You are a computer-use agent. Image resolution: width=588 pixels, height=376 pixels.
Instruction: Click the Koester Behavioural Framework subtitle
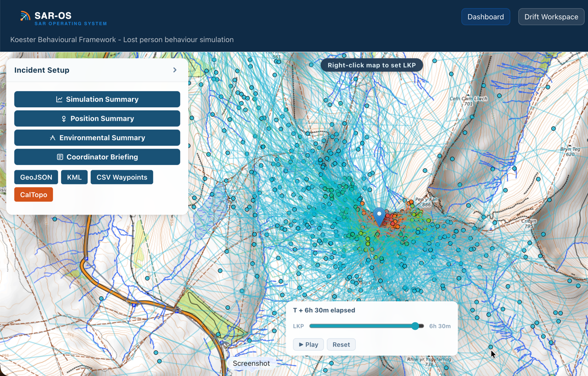[x=122, y=40]
